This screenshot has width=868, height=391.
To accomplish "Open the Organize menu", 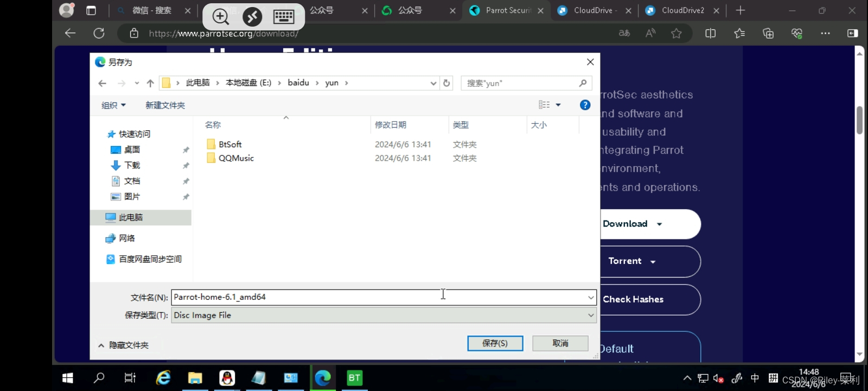I will pyautogui.click(x=113, y=105).
